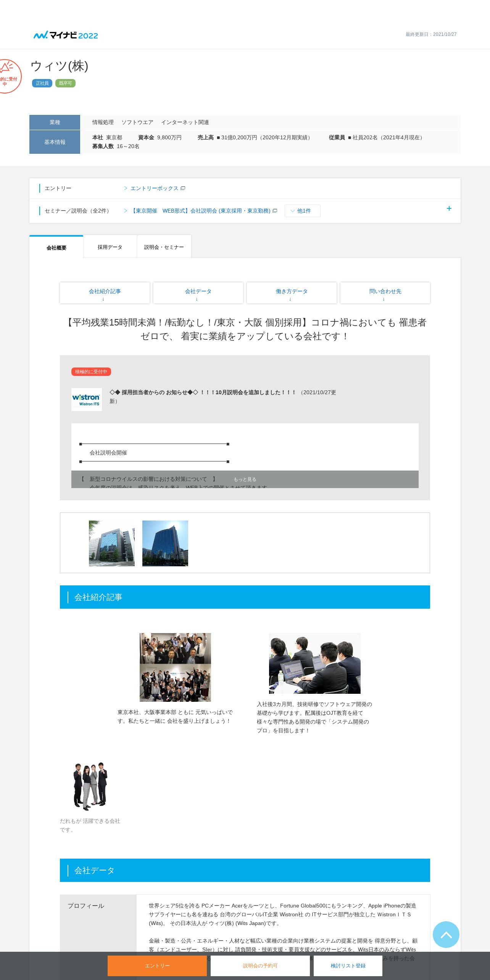Screen dimensions: 490x980
Task: Click the red 積極的に受付中 badge
Action: [x=91, y=372]
